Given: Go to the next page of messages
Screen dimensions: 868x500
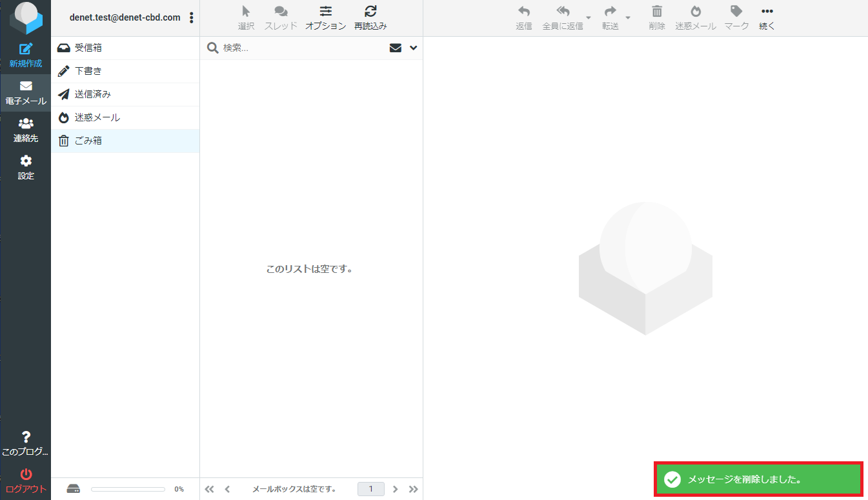Looking at the screenshot, I should 396,489.
